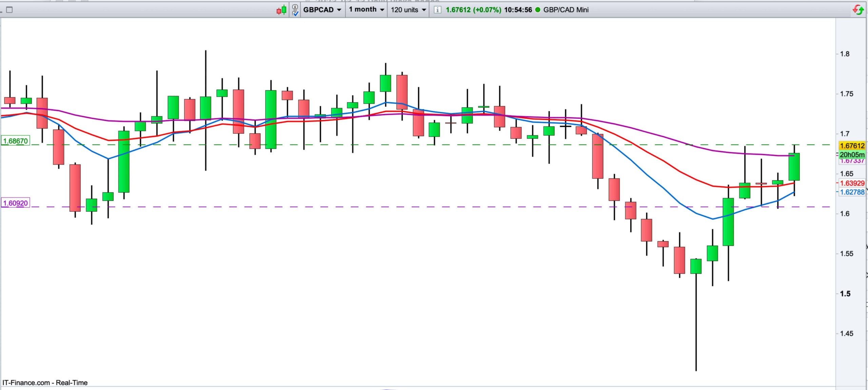Viewport: 868px width, 390px height.
Task: Click the 20h05m candle countdown label
Action: pos(852,154)
